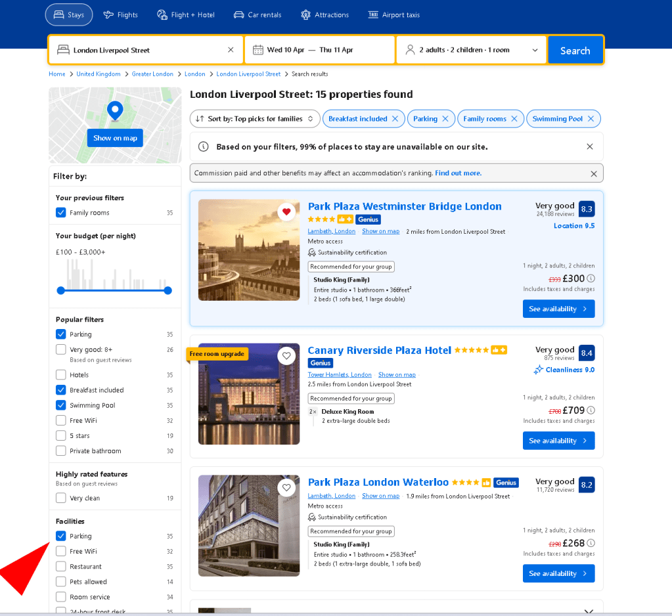Click the map location pin
This screenshot has height=616, width=672.
coord(115,110)
